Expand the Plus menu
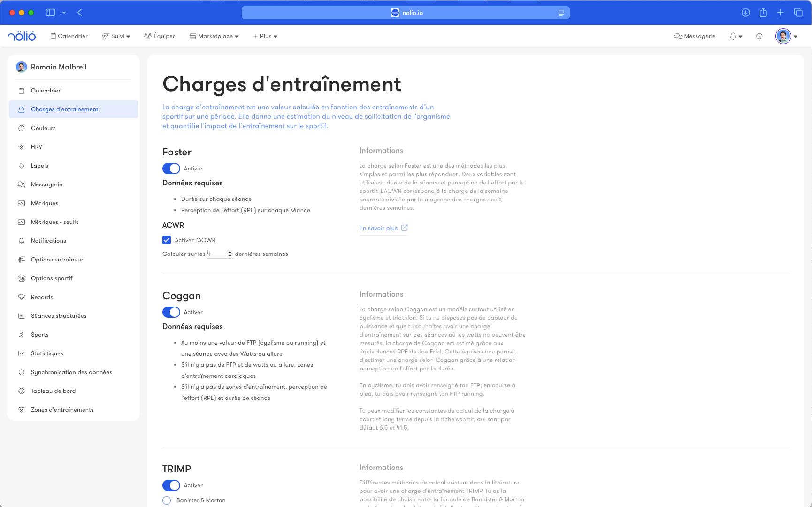 point(265,36)
